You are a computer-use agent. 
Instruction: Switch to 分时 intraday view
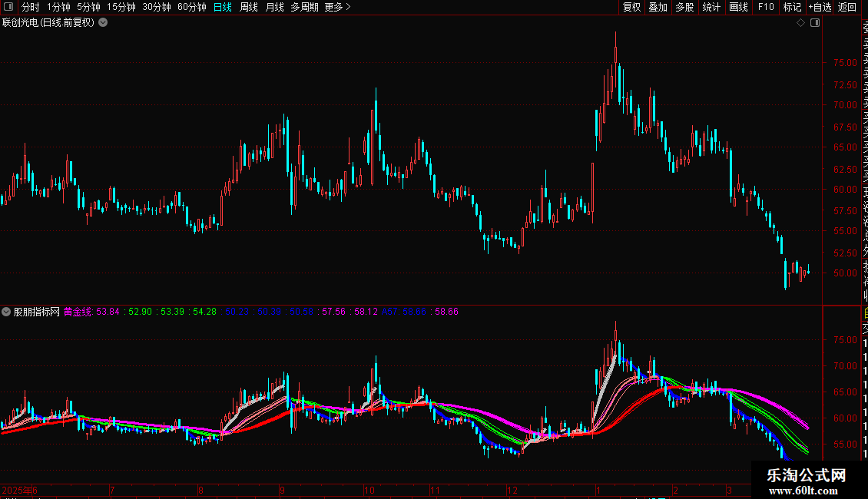31,7
